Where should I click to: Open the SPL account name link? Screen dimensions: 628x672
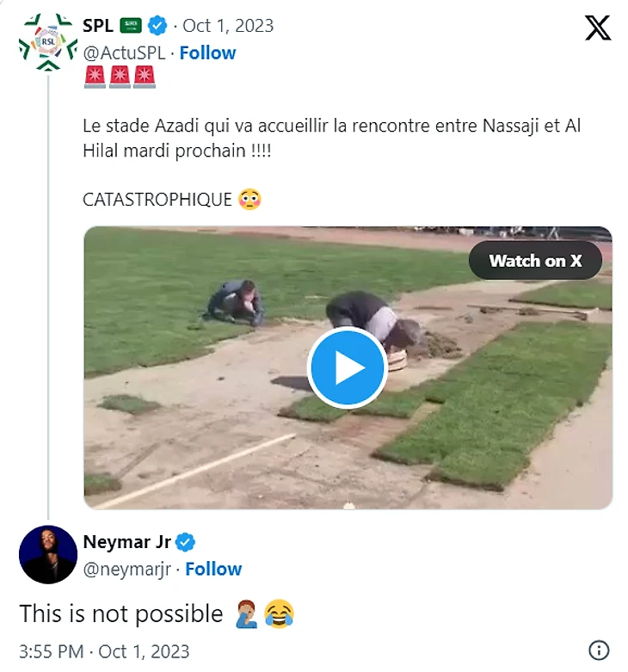(x=98, y=26)
